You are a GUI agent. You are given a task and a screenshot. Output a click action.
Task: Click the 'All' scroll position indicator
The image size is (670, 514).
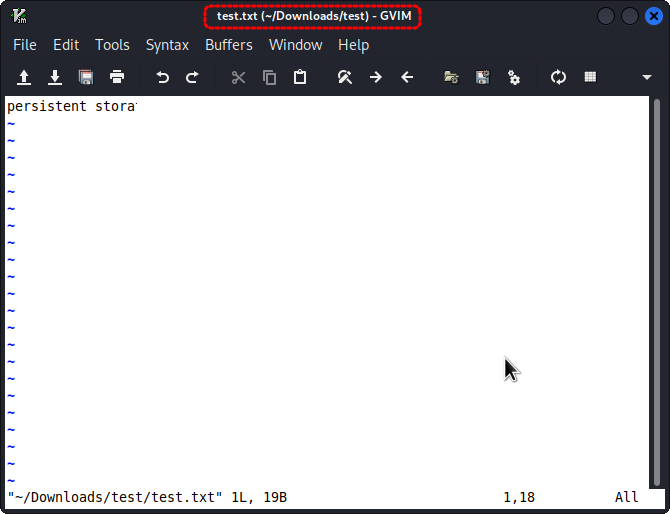click(626, 497)
